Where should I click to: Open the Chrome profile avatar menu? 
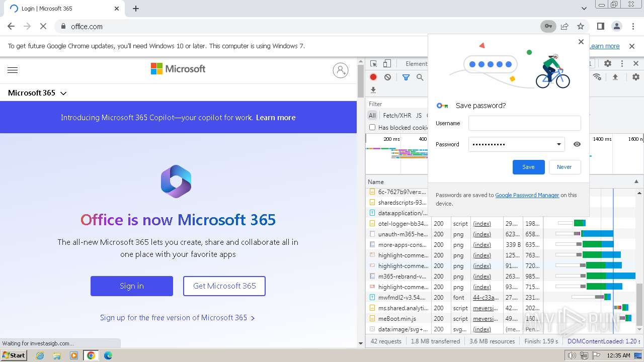tap(616, 26)
